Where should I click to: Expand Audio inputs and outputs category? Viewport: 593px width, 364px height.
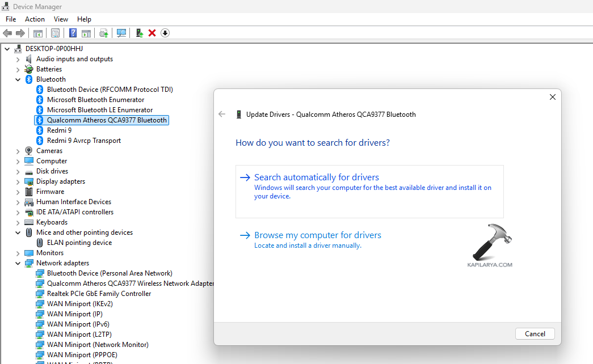18,60
